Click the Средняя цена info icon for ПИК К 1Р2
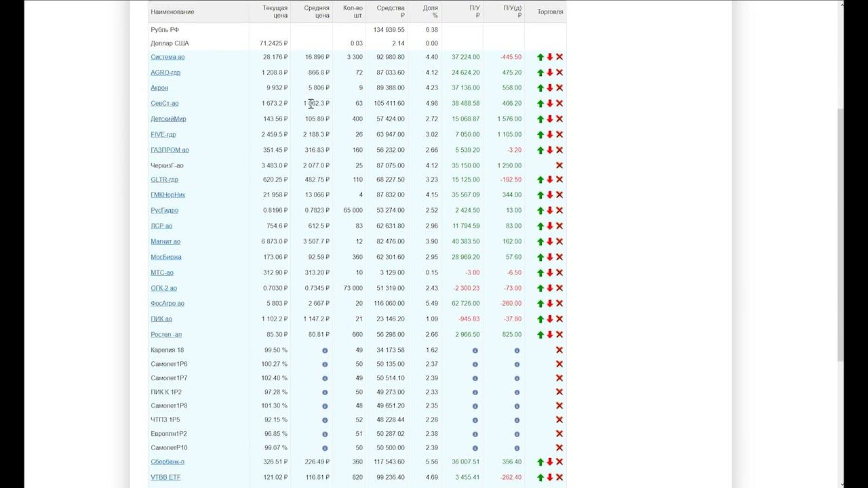This screenshot has width=868, height=488. coord(325,392)
